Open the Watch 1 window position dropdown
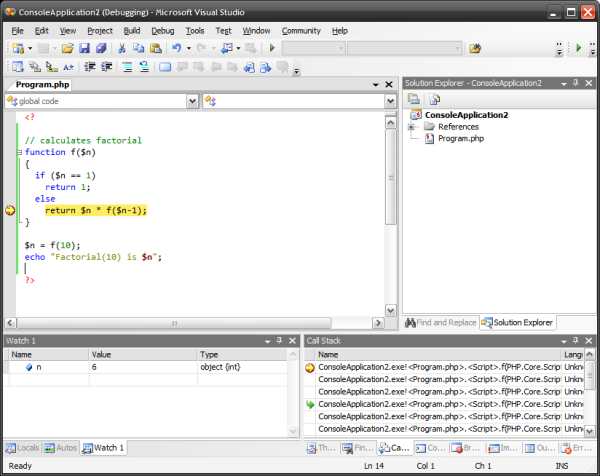This screenshot has width=600, height=476. pyautogui.click(x=267, y=341)
